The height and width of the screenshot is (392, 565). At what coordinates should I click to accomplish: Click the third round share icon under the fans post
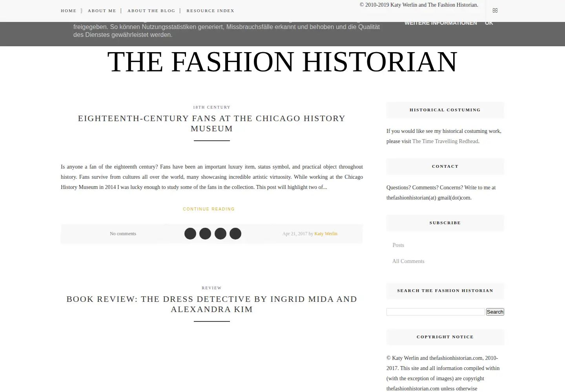click(221, 234)
